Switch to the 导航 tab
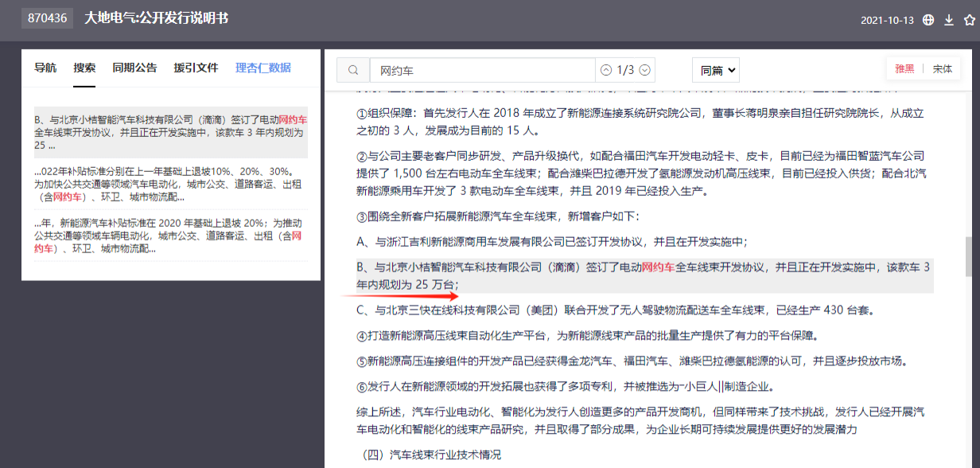Viewport: 980px width, 468px height. click(45, 68)
